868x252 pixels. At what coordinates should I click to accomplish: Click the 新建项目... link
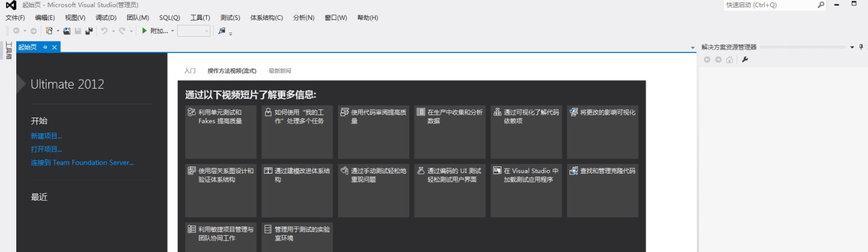(46, 136)
